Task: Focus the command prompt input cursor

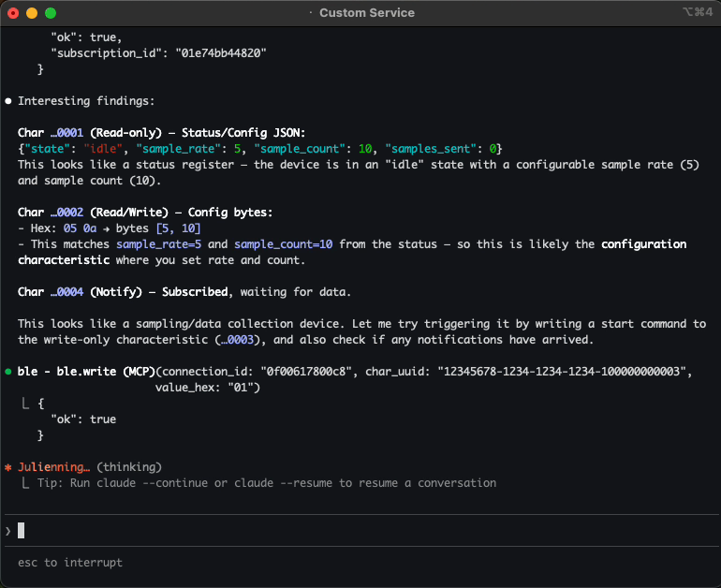Action: 22,531
